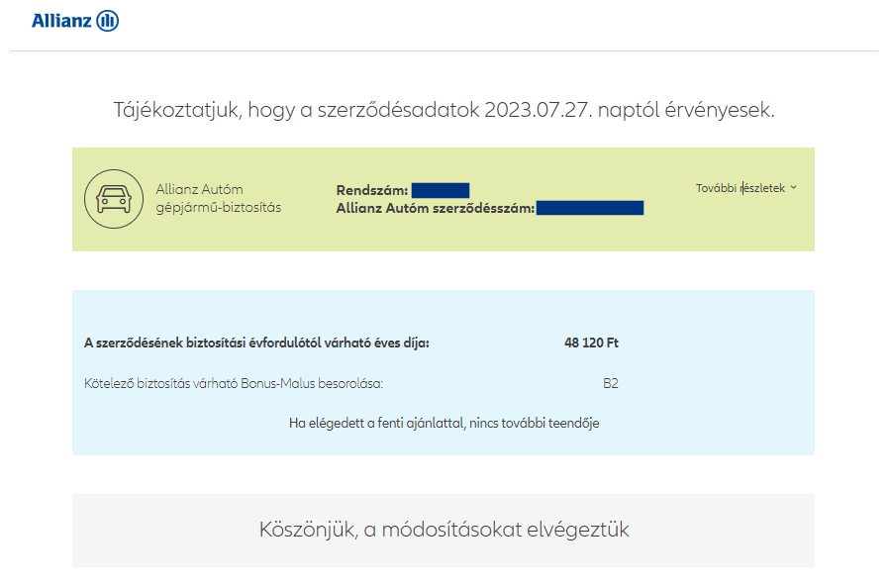The height and width of the screenshot is (588, 889).
Task: Click the További részletek chevron arrow
Action: pyautogui.click(x=793, y=188)
